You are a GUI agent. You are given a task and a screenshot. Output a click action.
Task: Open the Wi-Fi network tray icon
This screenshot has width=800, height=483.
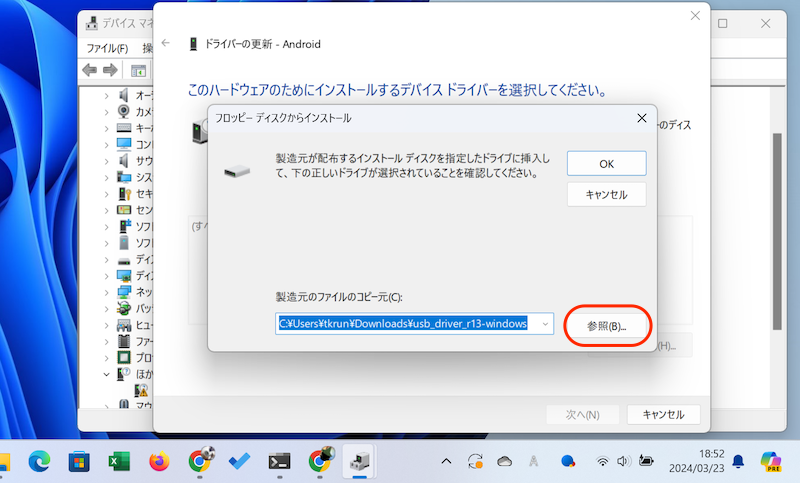coord(603,461)
